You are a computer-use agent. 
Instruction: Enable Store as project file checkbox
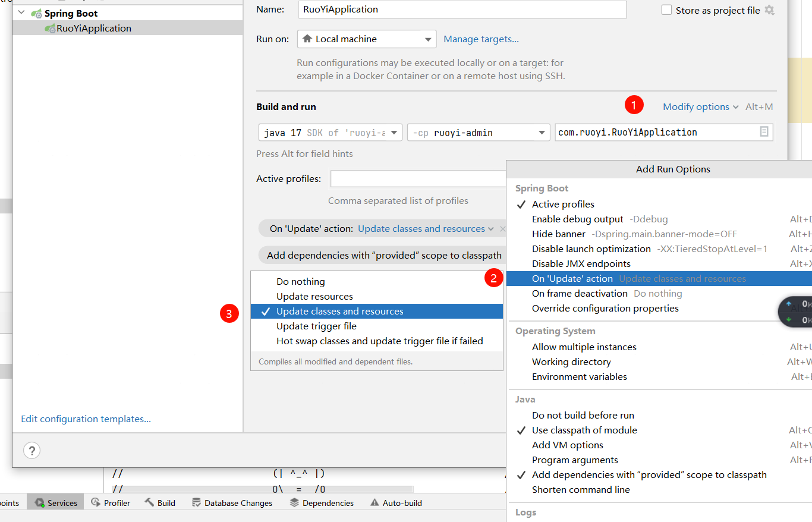pyautogui.click(x=666, y=10)
